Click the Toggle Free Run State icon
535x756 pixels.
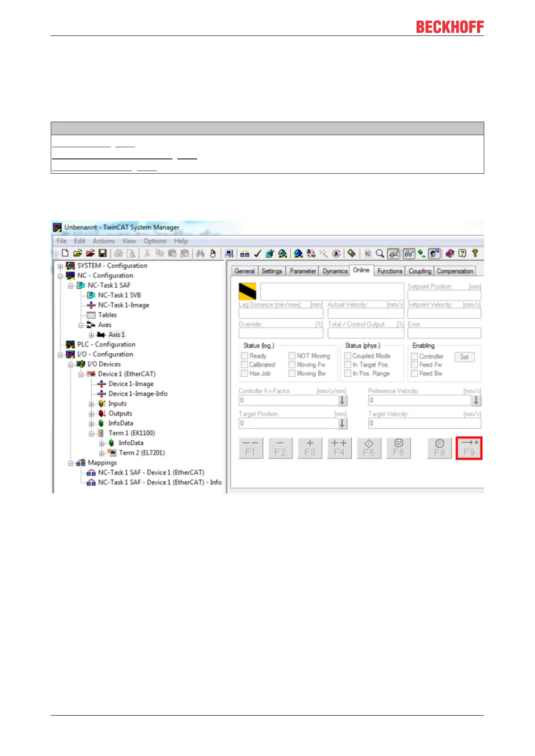click(336, 254)
